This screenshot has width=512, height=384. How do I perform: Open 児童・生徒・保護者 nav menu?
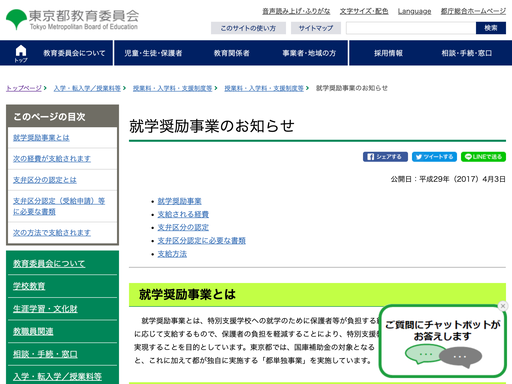pyautogui.click(x=153, y=53)
